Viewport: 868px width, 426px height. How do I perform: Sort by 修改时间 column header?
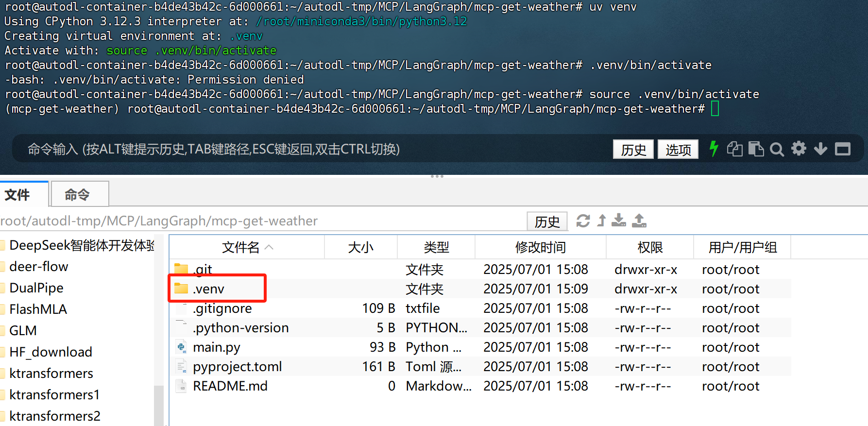(x=540, y=247)
